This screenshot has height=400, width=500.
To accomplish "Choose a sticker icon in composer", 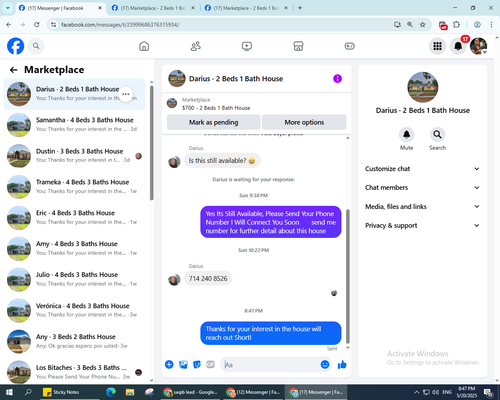I will [x=197, y=365].
